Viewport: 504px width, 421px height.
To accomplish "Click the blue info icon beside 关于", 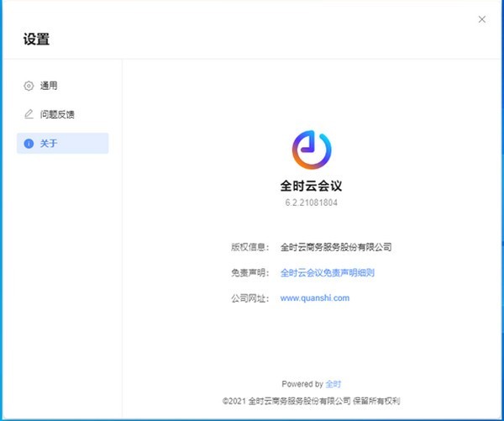I will point(29,144).
